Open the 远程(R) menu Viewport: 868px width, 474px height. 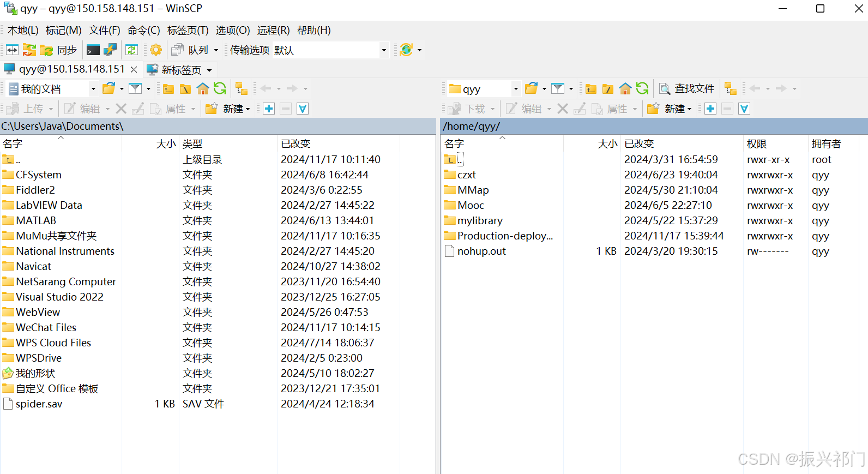point(274,31)
